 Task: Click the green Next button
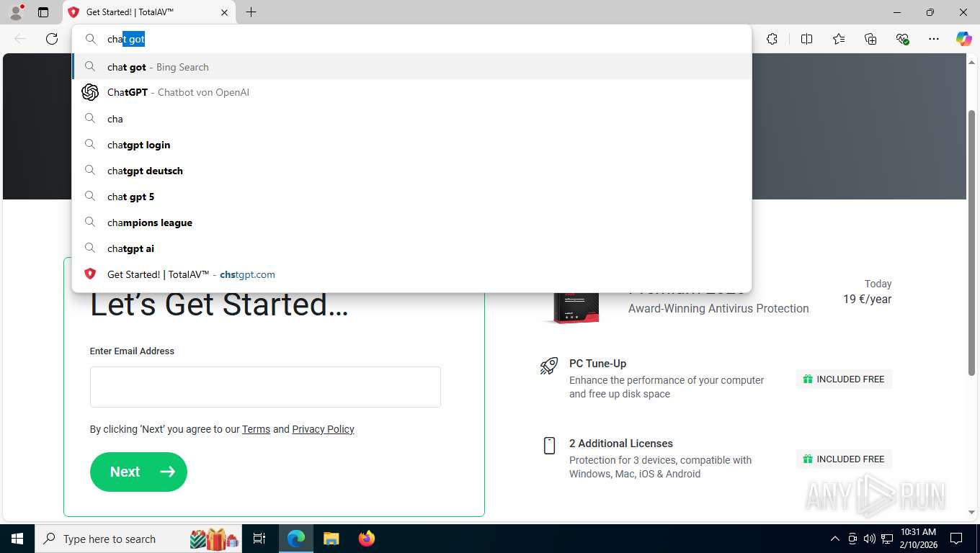point(138,472)
